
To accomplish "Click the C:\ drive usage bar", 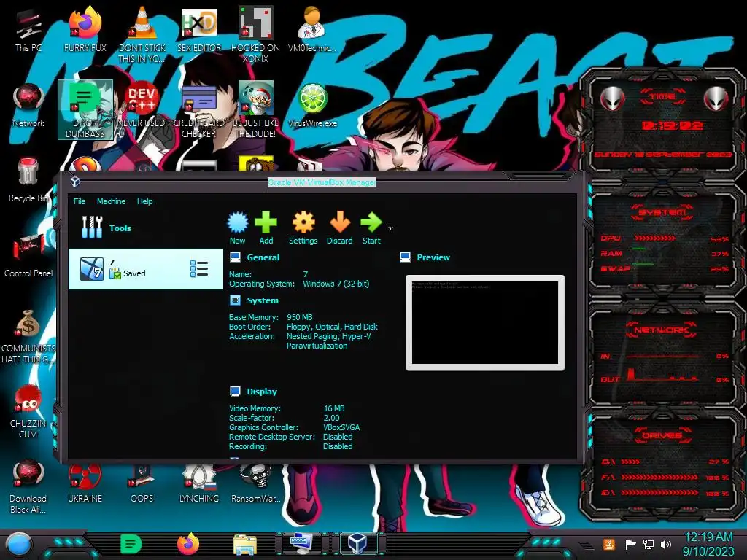I will click(631, 462).
